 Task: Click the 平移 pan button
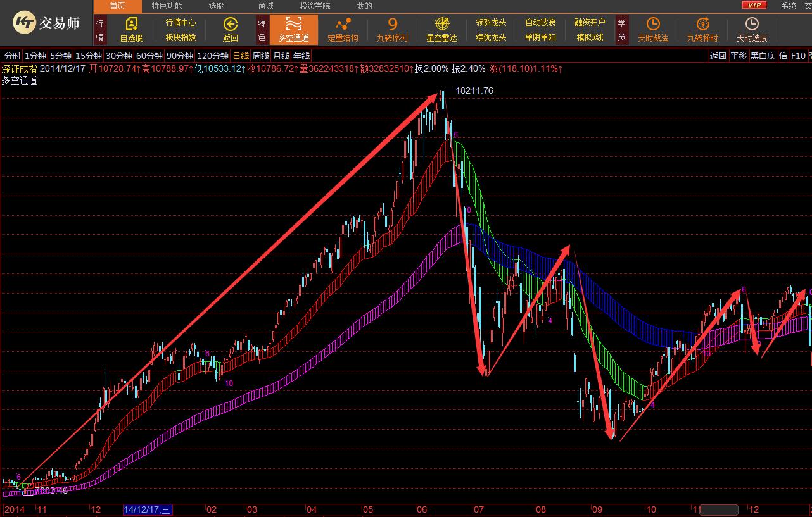[x=739, y=56]
